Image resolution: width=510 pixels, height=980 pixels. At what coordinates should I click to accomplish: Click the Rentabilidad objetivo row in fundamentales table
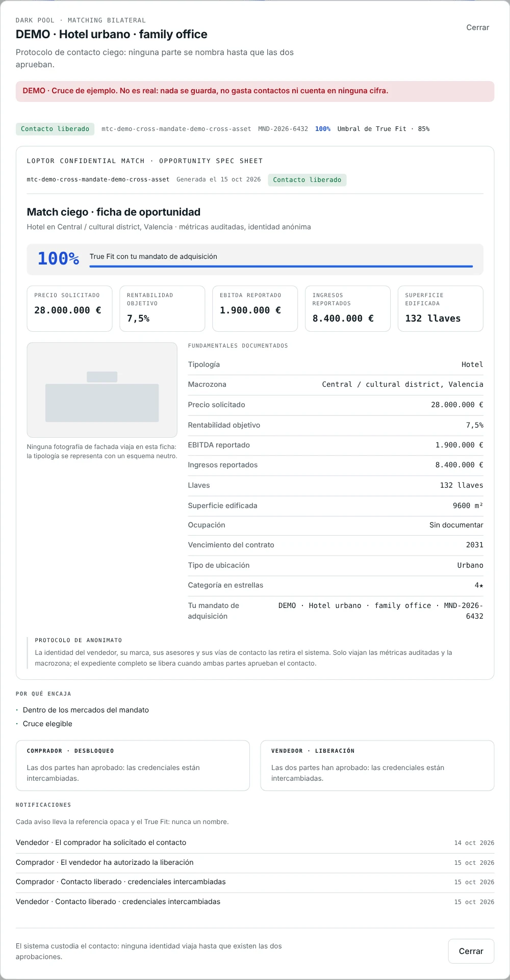coord(336,425)
